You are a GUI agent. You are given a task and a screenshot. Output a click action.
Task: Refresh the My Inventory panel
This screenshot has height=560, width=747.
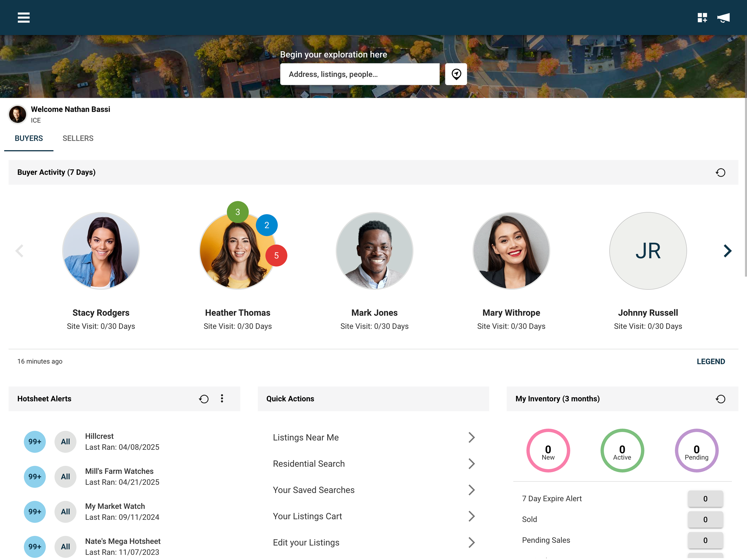[720, 399]
